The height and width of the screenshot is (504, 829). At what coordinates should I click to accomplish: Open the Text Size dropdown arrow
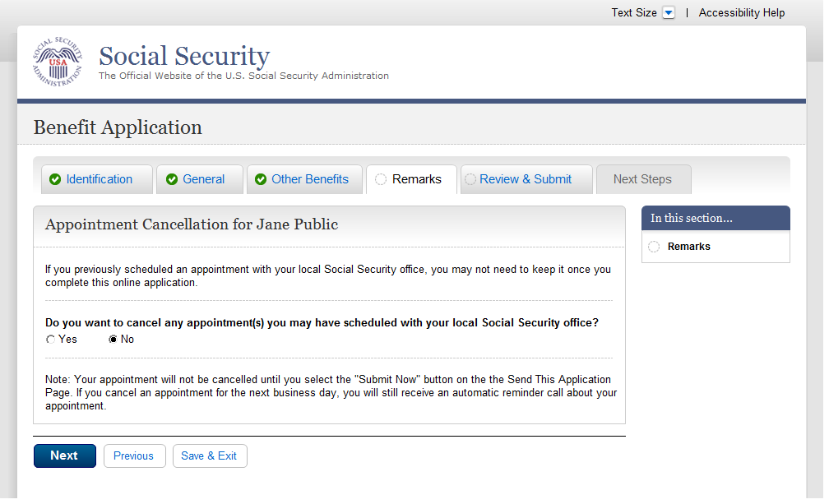tap(669, 13)
